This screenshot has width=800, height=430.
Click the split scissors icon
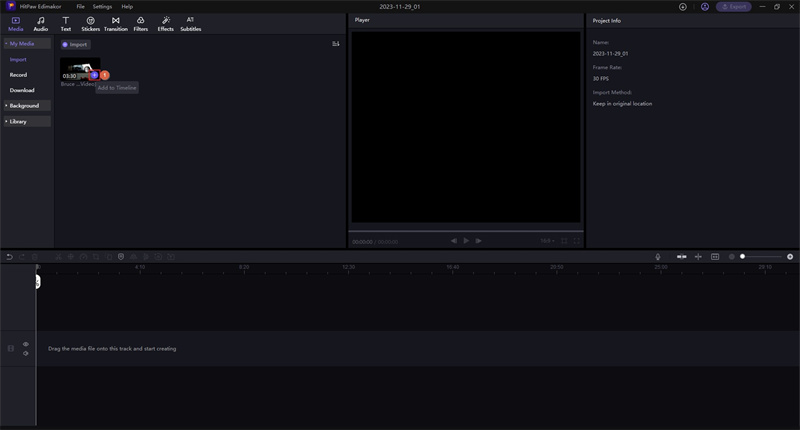tap(58, 257)
